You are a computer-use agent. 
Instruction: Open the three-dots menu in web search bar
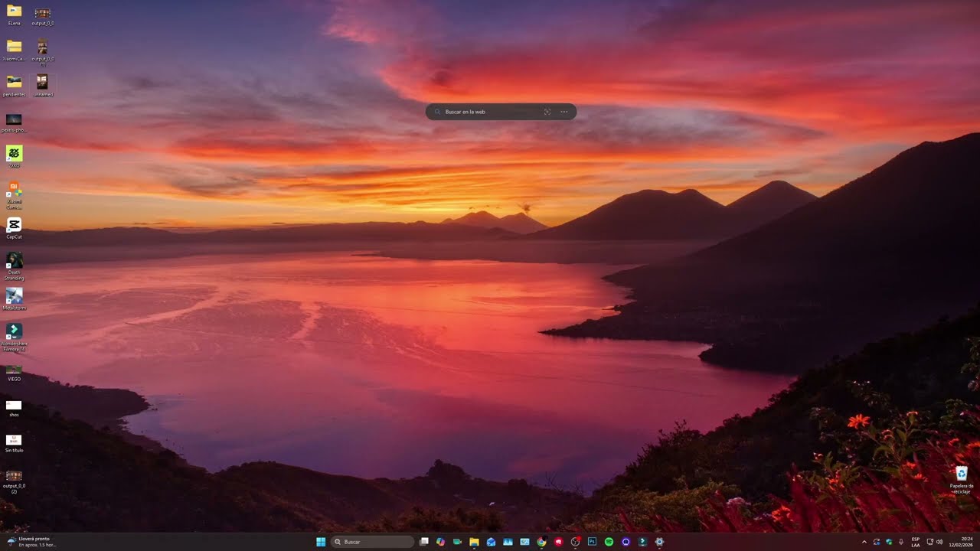click(x=564, y=112)
